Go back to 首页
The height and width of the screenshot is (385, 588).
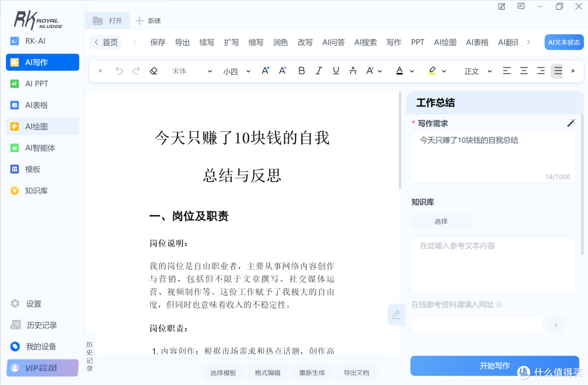[106, 42]
